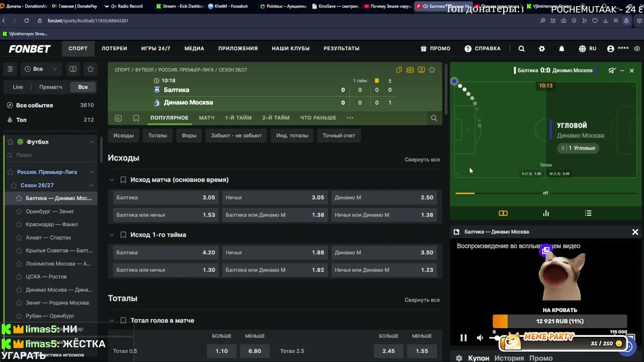
Task: Add the Балтика match to favorites with the star
Action: pyautogui.click(x=432, y=70)
